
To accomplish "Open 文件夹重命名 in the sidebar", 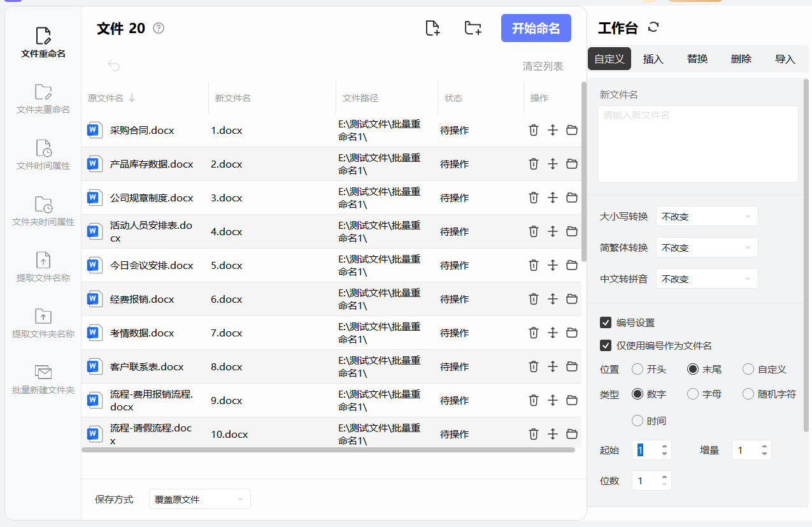I will point(43,99).
